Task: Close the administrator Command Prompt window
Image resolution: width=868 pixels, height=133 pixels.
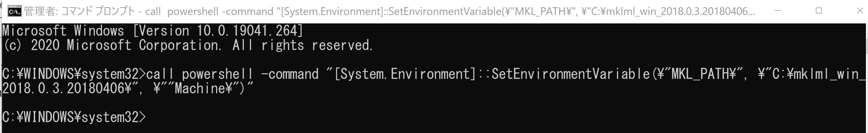Action: click(x=860, y=11)
